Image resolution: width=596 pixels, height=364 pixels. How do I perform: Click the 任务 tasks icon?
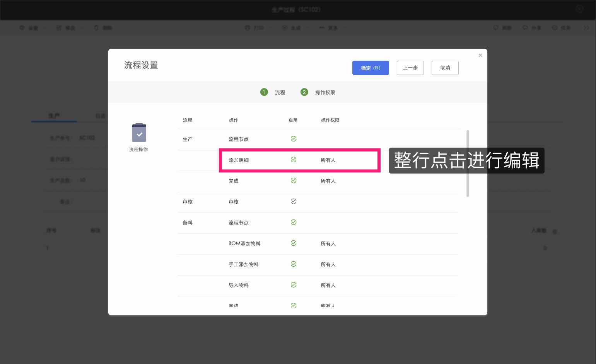(x=555, y=27)
